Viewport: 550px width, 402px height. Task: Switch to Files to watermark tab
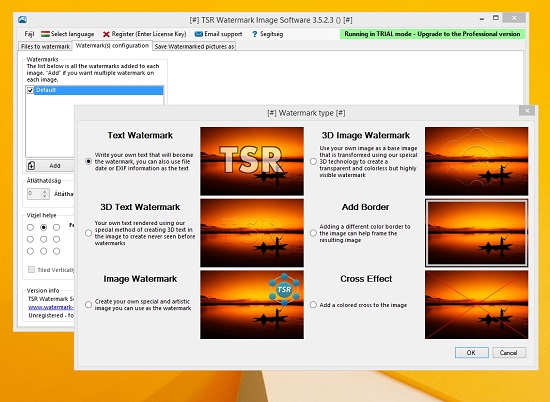click(45, 46)
